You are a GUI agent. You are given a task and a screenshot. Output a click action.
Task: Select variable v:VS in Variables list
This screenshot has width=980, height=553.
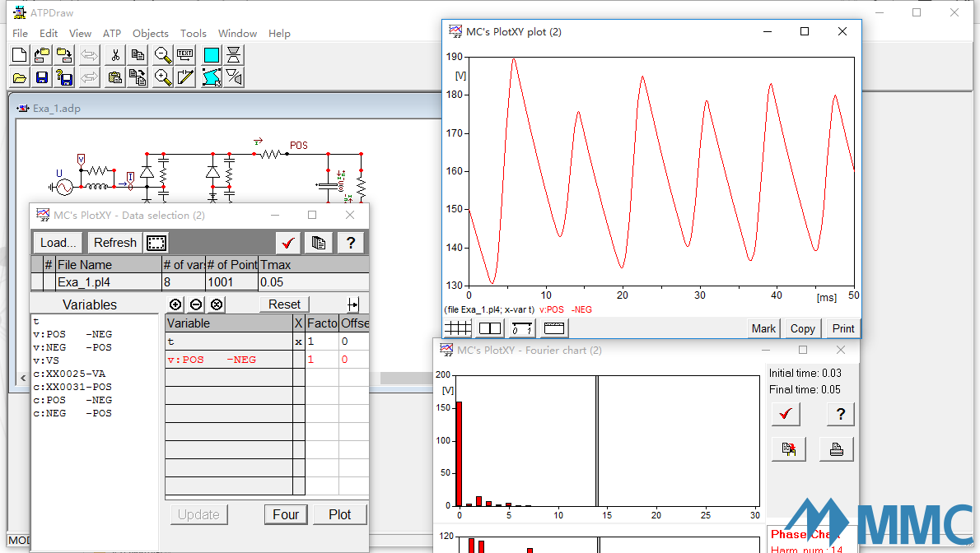(x=46, y=360)
